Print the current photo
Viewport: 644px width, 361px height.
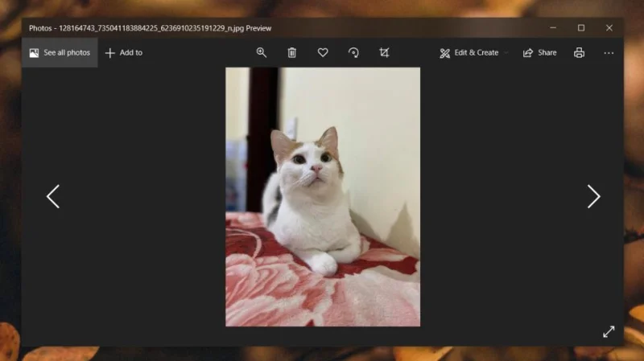tap(579, 52)
